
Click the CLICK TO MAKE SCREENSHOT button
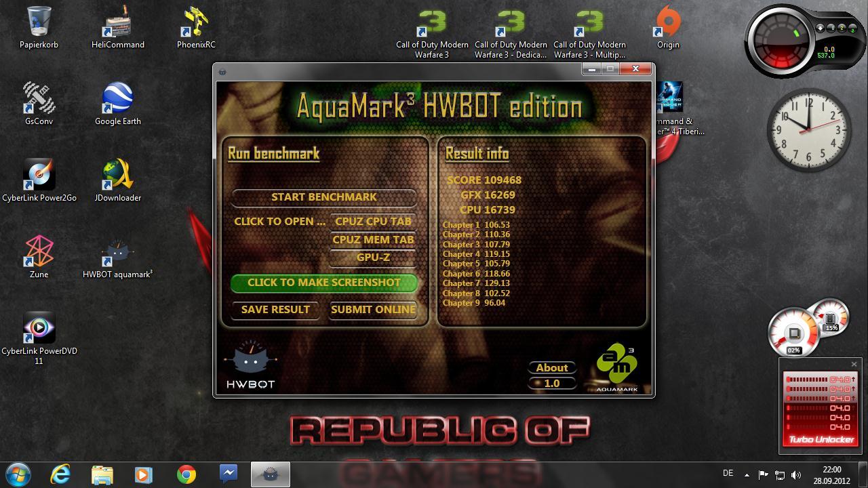324,283
